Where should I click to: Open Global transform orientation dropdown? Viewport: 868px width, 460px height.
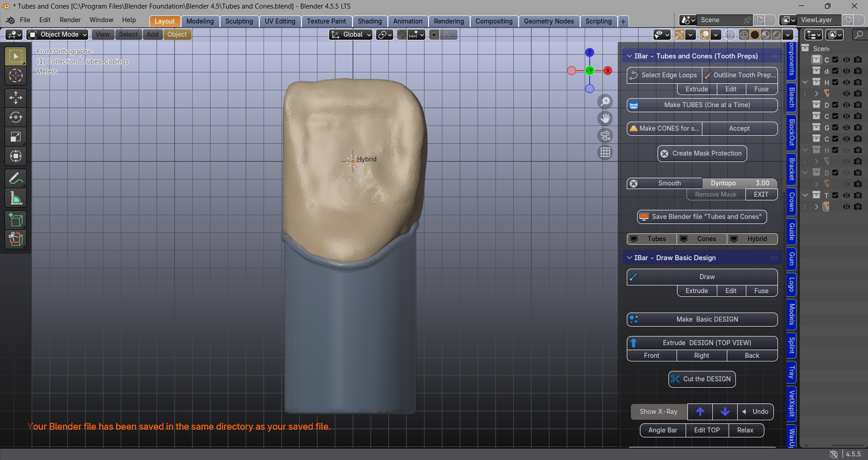(x=351, y=34)
